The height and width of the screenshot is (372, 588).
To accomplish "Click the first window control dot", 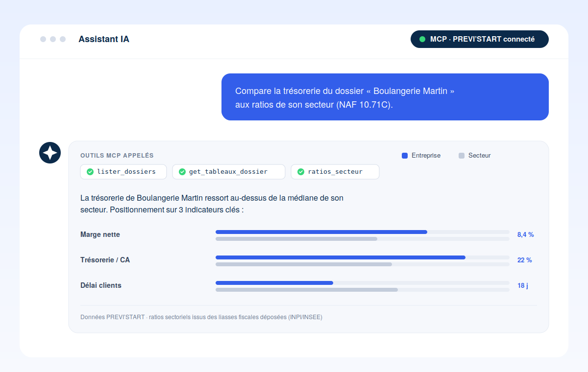I will (x=43, y=39).
